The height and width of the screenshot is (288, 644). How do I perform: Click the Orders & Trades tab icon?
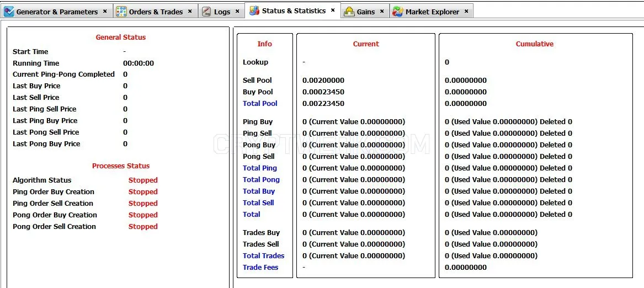(121, 12)
